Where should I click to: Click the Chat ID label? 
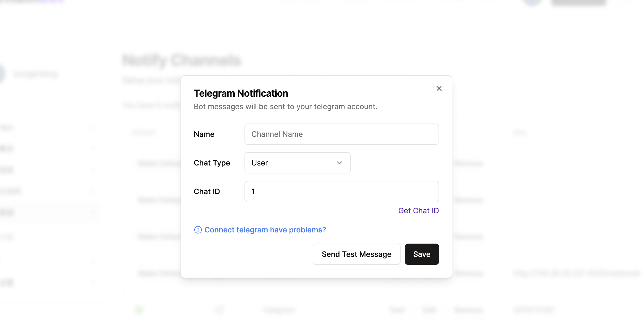tap(207, 192)
